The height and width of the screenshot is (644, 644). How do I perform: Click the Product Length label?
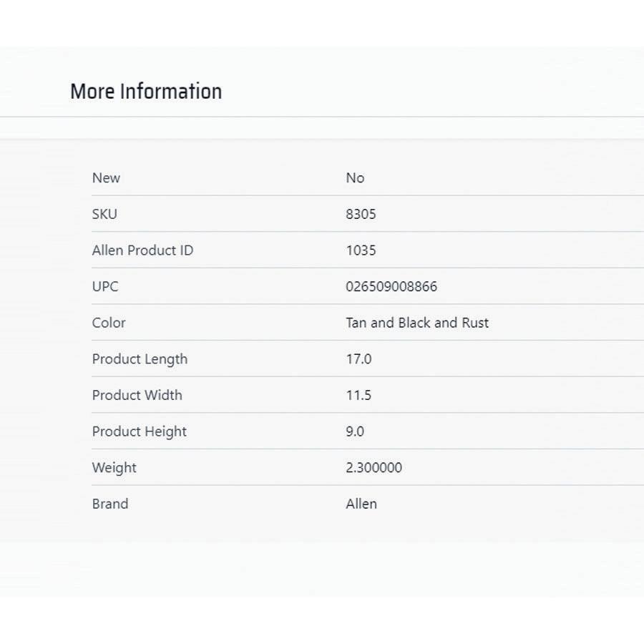[x=140, y=359]
